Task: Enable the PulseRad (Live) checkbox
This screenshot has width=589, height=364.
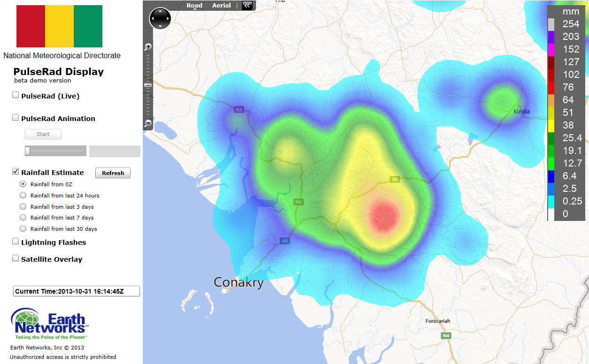Action: click(15, 95)
